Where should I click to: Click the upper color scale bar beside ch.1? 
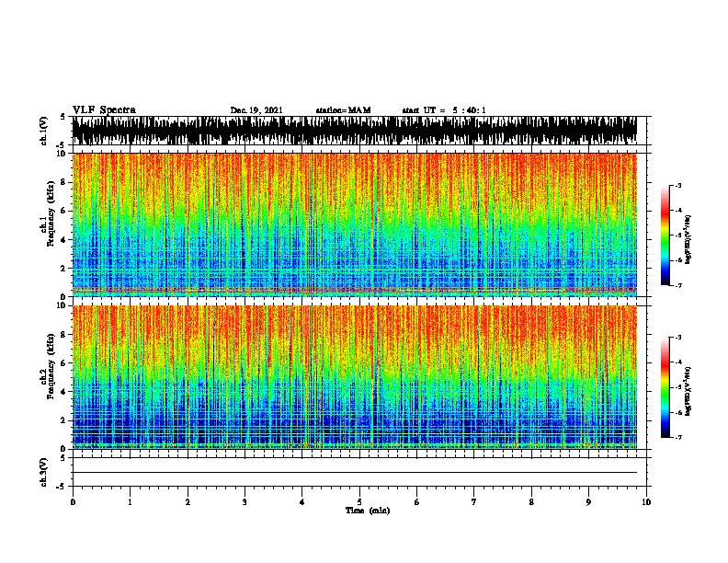tap(665, 236)
